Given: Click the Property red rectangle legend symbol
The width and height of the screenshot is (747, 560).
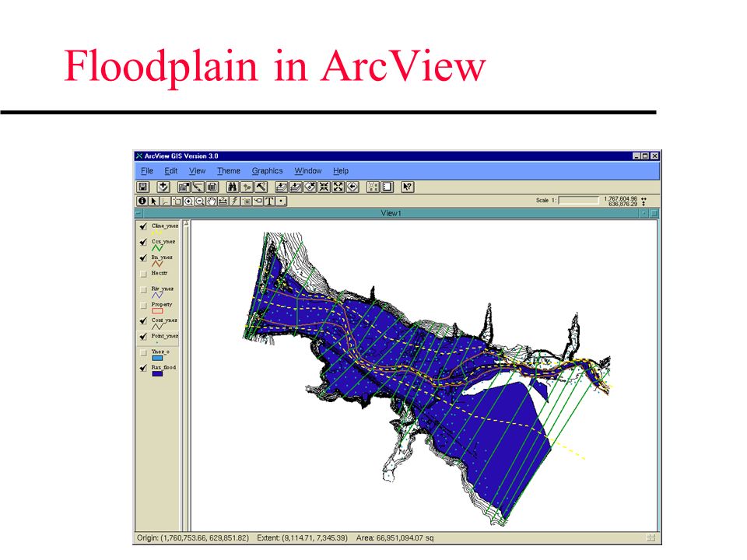Looking at the screenshot, I should (157, 311).
